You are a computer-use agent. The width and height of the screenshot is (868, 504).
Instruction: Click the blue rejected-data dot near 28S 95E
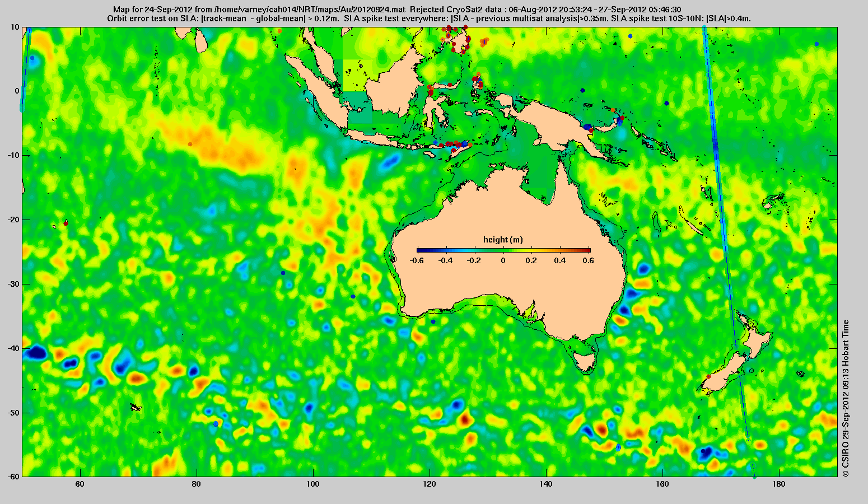[x=283, y=273]
